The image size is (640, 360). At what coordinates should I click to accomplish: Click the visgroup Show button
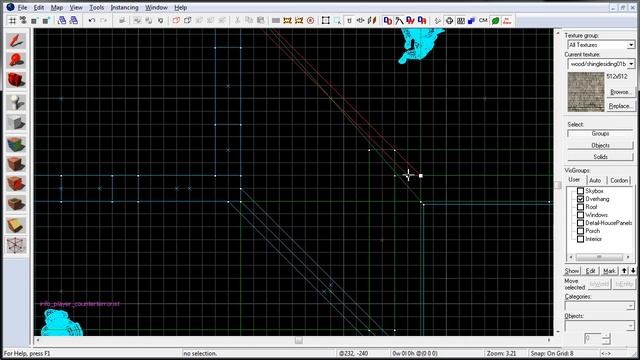[572, 271]
